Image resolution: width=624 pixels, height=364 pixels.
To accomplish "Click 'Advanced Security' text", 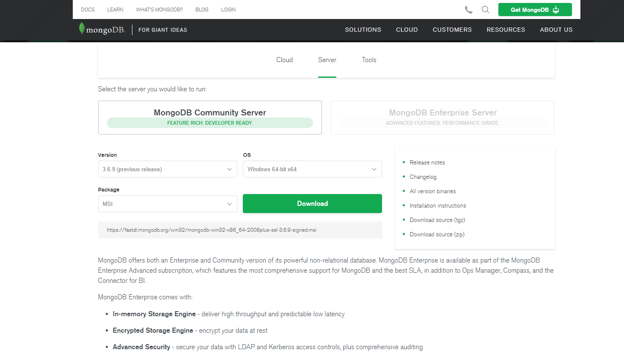I will coord(141,347).
